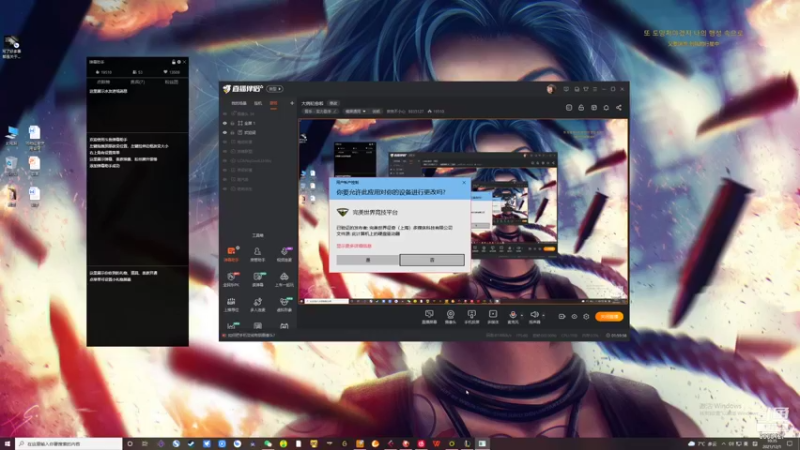This screenshot has width=800, height=450.
Task: Click the share icon above the preview
Action: click(x=618, y=108)
